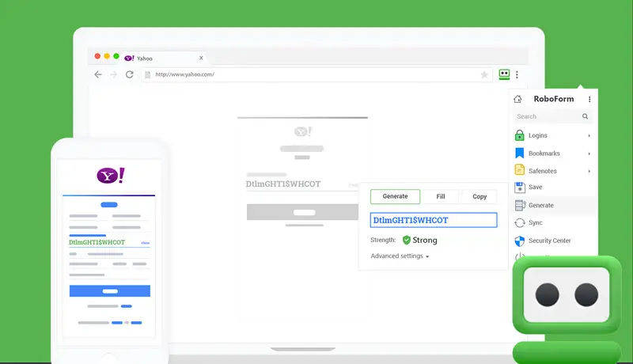The width and height of the screenshot is (633, 364).
Task: Click the browser back arrow
Action: [x=98, y=74]
